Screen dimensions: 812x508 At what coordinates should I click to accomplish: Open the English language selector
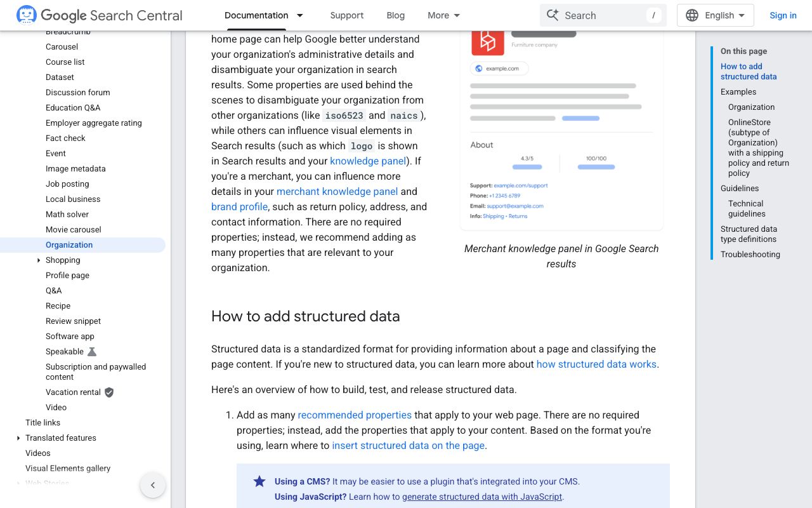coord(716,15)
